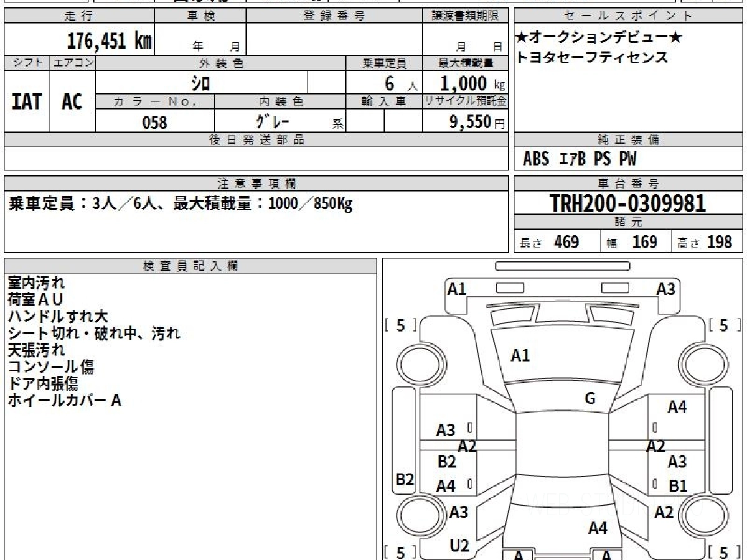
Task: Select the 室内汚れ inspector note
Action: [37, 282]
